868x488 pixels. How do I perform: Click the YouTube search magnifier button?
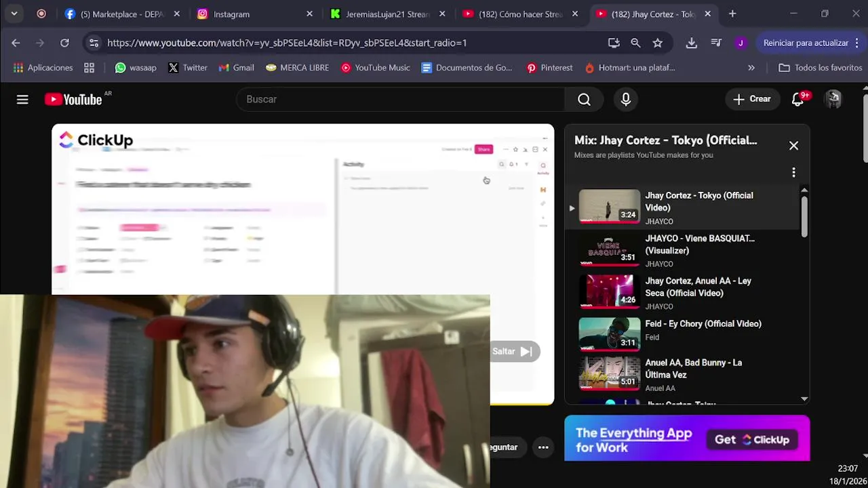584,100
